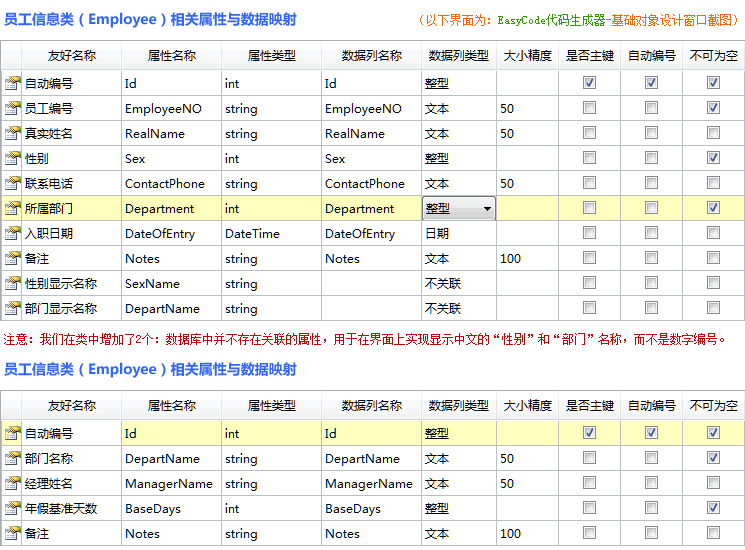Click 属性类型 column header in upper table
The width and height of the screenshot is (745, 550).
271,56
